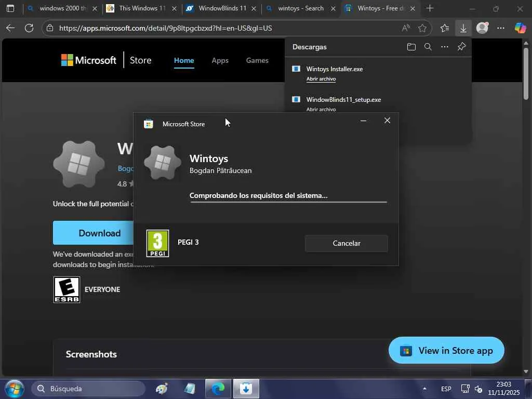Click the Wintoys Installer.exe file icon

(x=296, y=69)
